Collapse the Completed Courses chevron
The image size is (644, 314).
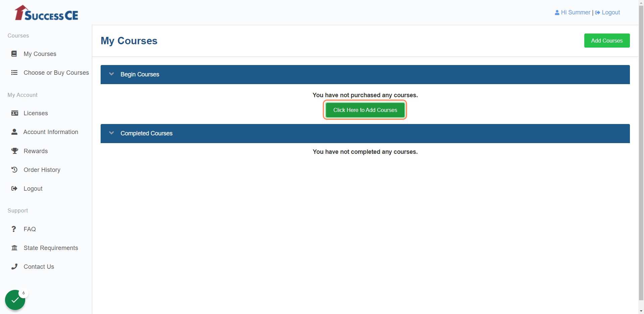click(112, 133)
